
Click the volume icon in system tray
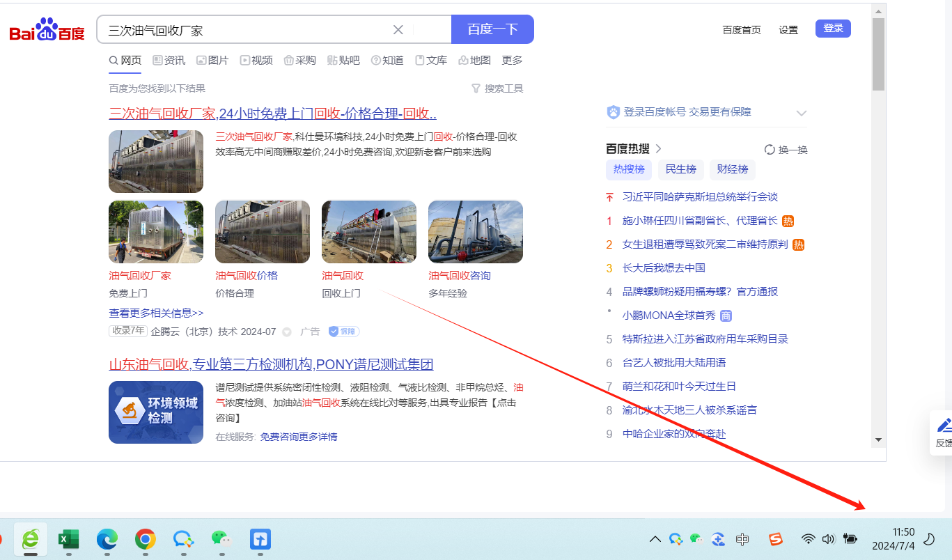[x=828, y=538]
